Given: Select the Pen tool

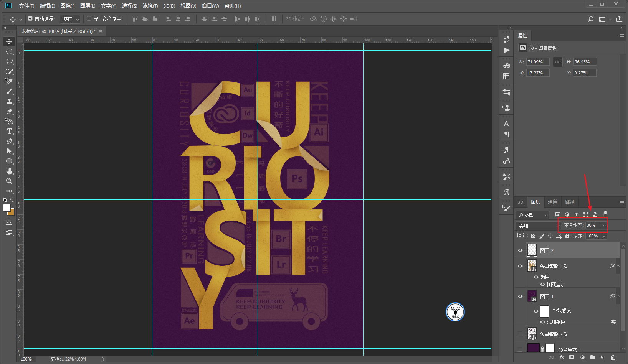Looking at the screenshot, I should pyautogui.click(x=9, y=141).
